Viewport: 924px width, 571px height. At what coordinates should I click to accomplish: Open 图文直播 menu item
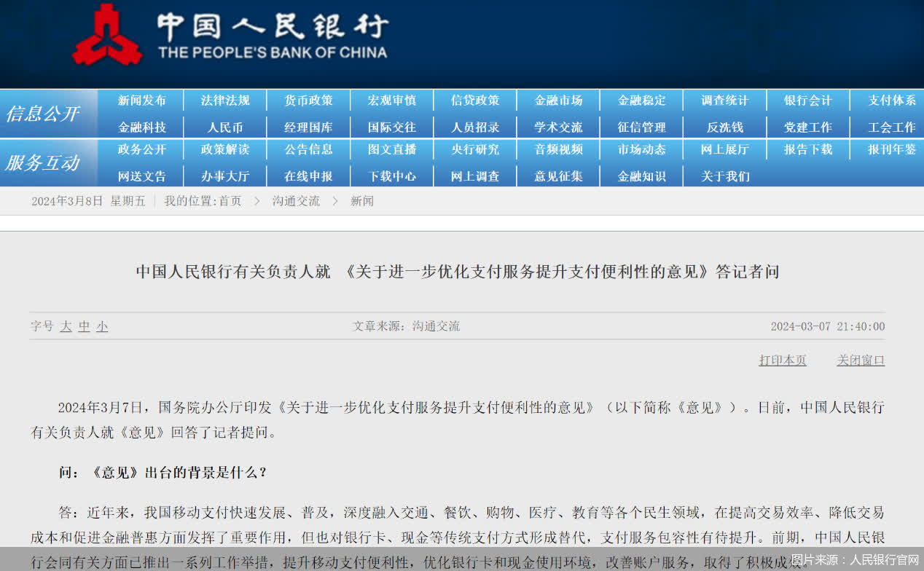(x=392, y=149)
